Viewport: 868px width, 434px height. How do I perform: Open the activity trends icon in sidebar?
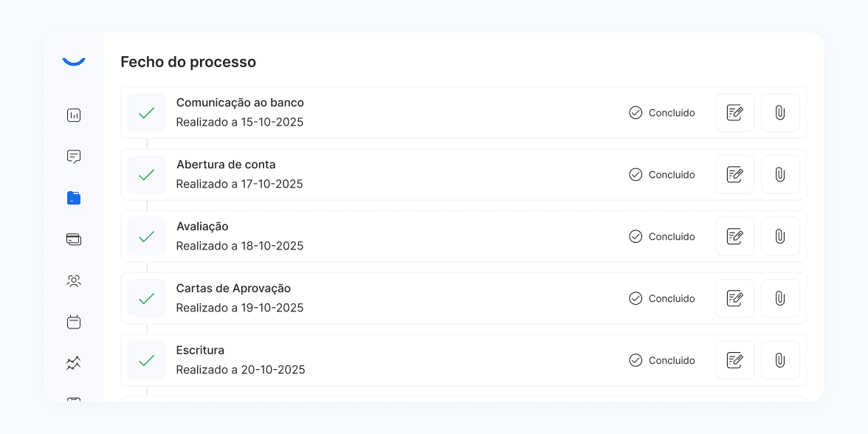click(74, 362)
